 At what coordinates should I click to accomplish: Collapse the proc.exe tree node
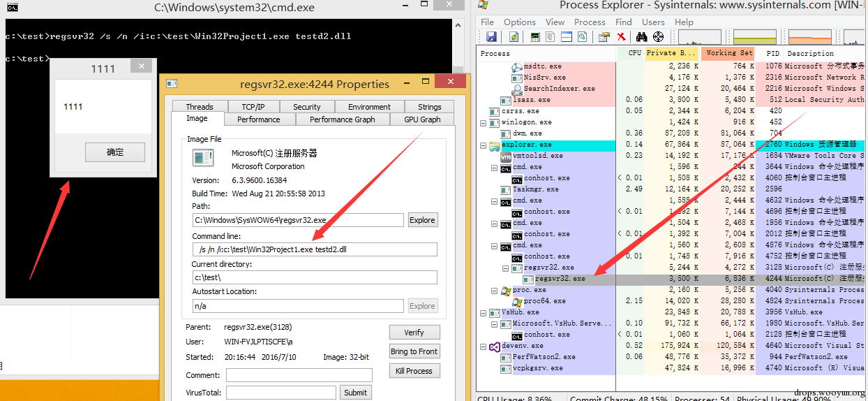495,290
